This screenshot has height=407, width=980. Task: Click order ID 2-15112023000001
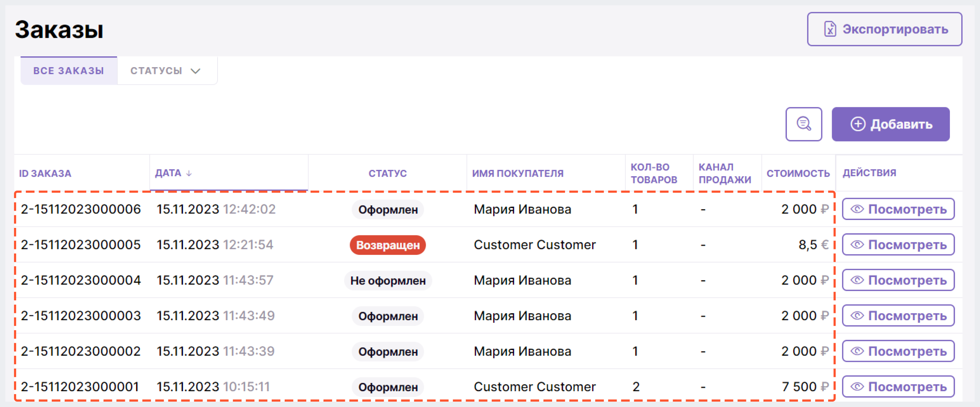click(80, 387)
